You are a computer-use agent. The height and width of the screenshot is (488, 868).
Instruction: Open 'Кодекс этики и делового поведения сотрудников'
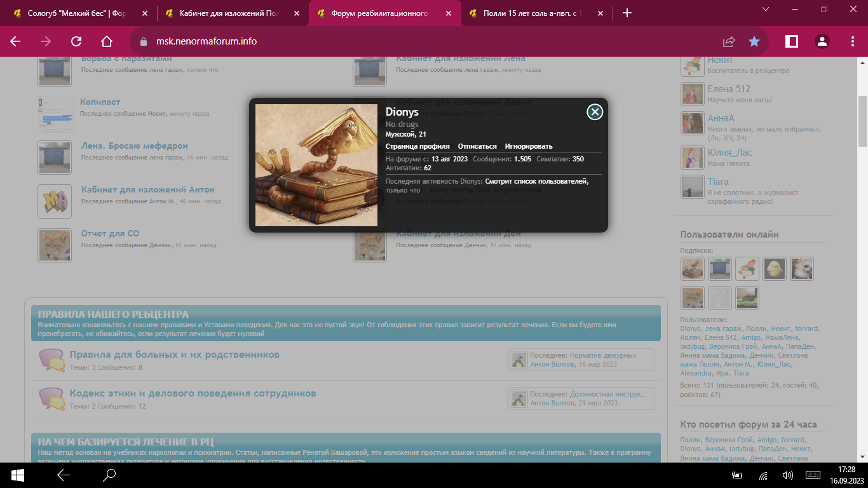tap(193, 393)
